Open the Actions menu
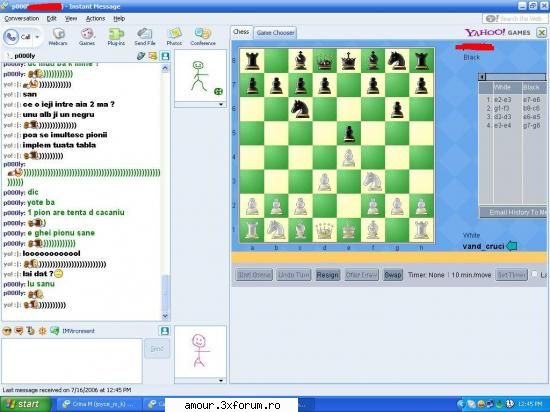Image resolution: width=550 pixels, height=412 pixels. (95, 19)
